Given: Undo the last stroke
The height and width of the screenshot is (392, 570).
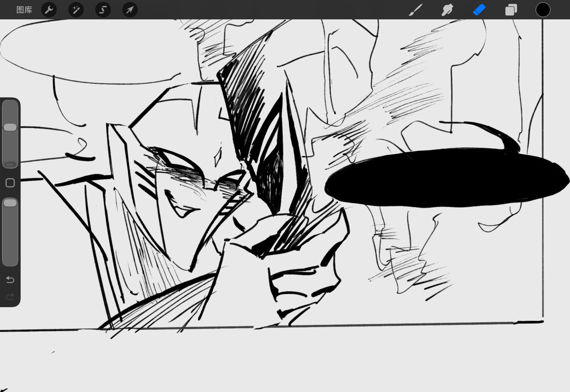Looking at the screenshot, I should 10,280.
